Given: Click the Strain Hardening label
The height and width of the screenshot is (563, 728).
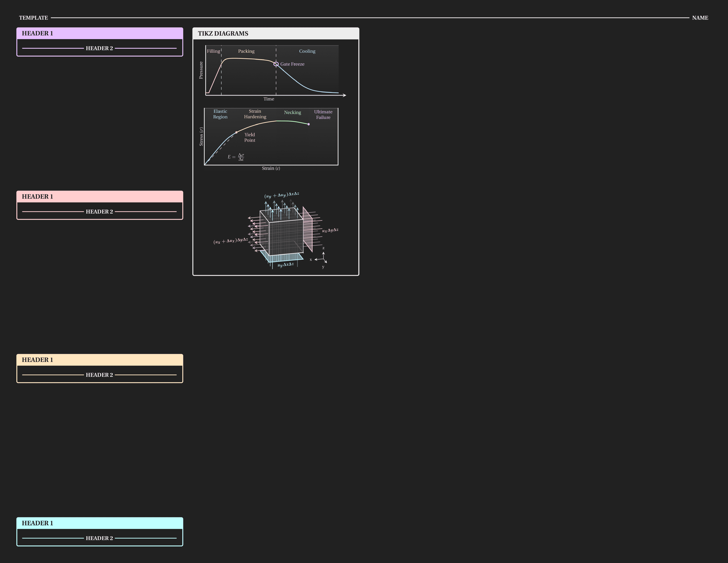Looking at the screenshot, I should click(x=255, y=114).
